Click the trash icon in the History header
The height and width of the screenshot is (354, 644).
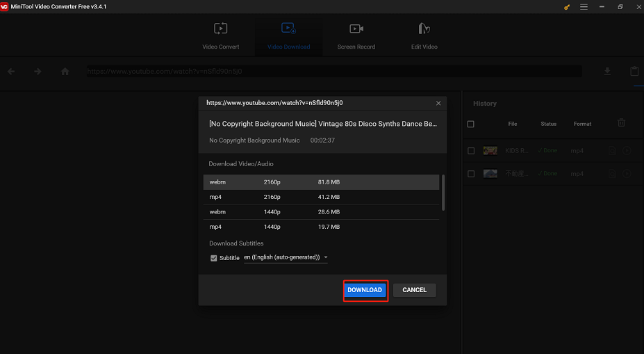[621, 122]
